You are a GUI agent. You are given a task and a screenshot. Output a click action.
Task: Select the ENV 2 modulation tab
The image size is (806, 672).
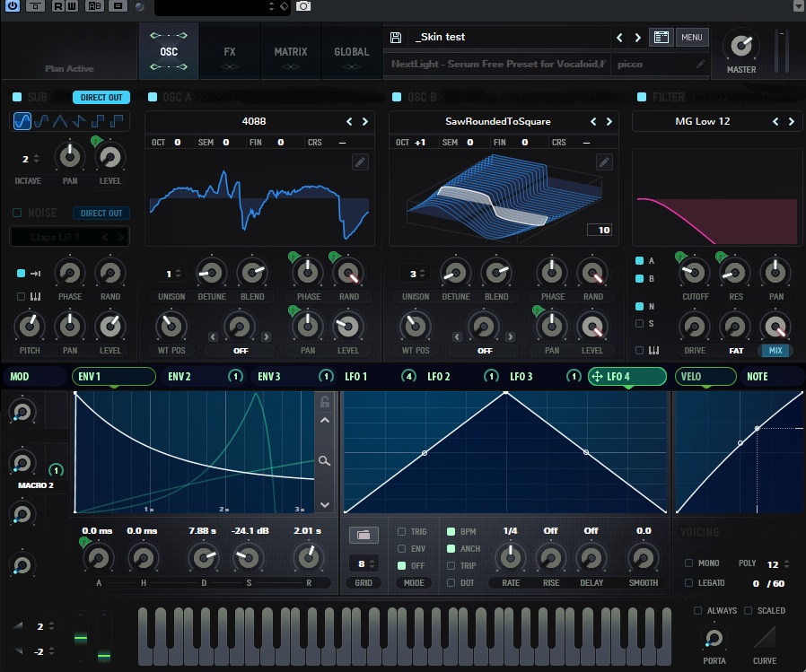pyautogui.click(x=178, y=377)
